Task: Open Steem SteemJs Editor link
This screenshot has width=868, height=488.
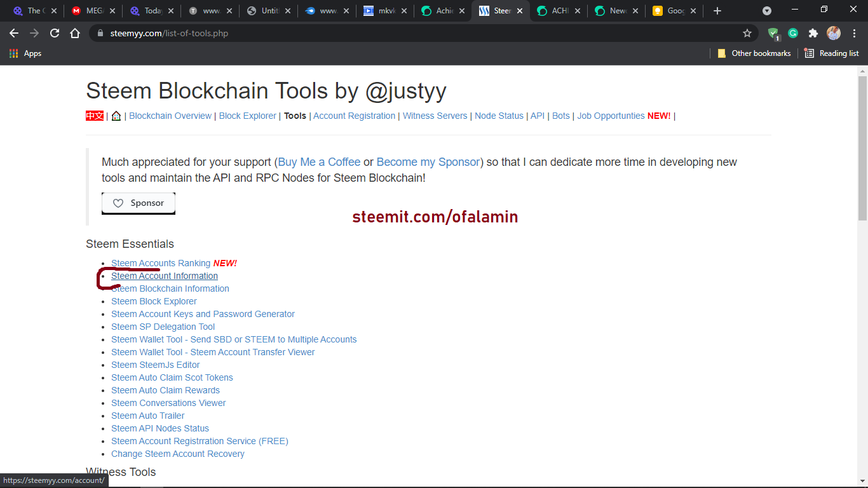Action: (x=156, y=365)
